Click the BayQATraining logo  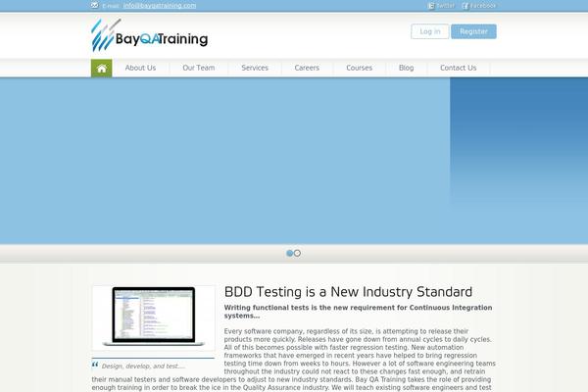[149, 35]
